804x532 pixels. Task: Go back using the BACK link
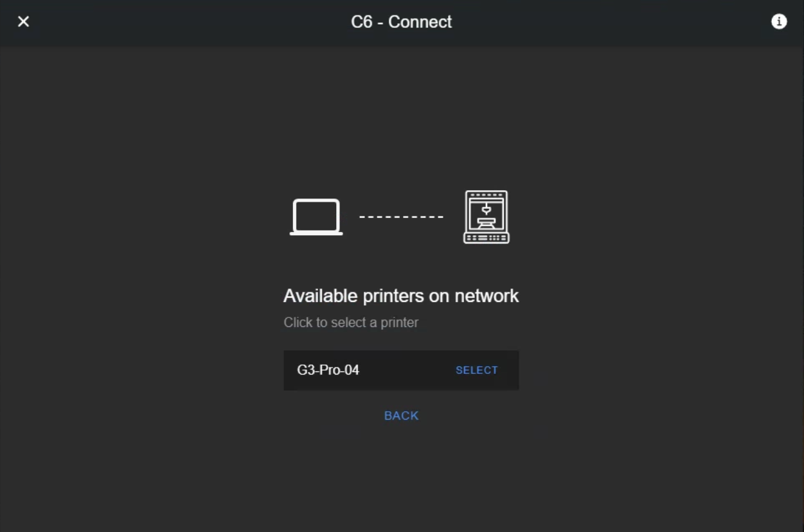(402, 416)
